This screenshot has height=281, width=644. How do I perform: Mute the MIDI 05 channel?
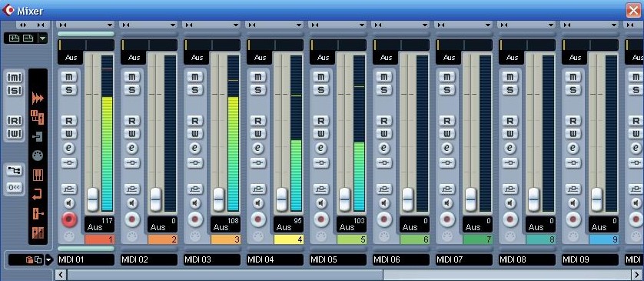point(320,77)
